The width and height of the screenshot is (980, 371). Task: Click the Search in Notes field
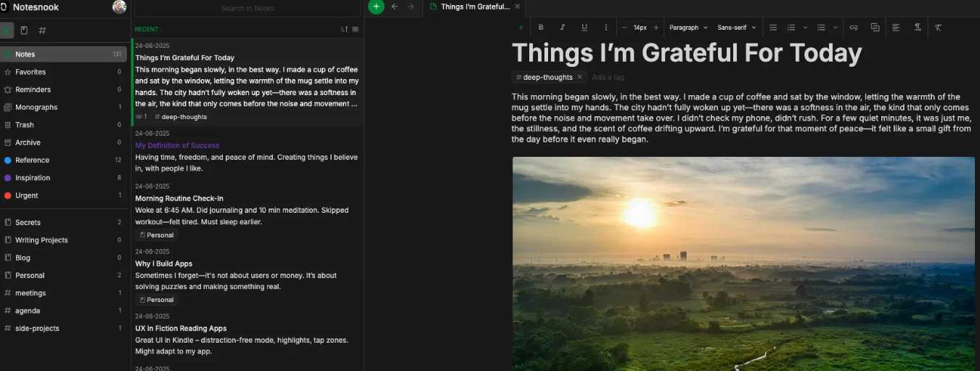coord(247,9)
